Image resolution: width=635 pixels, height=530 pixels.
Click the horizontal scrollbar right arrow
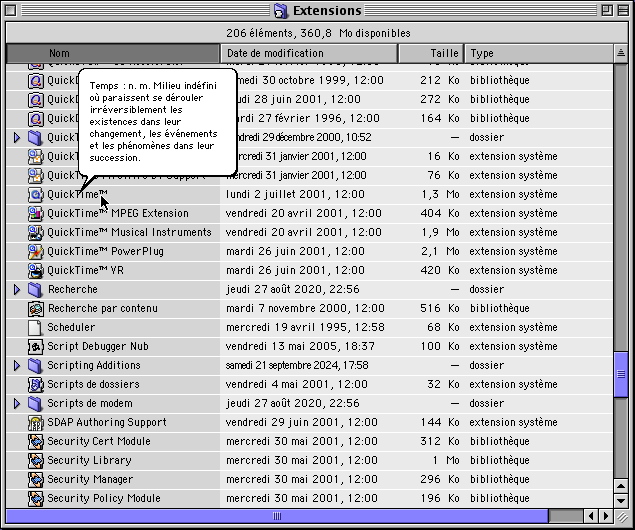[x=606, y=516]
